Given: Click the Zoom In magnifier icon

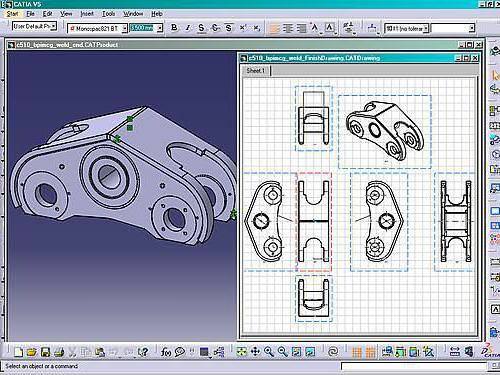Looking at the screenshot, I should pyautogui.click(x=269, y=351).
